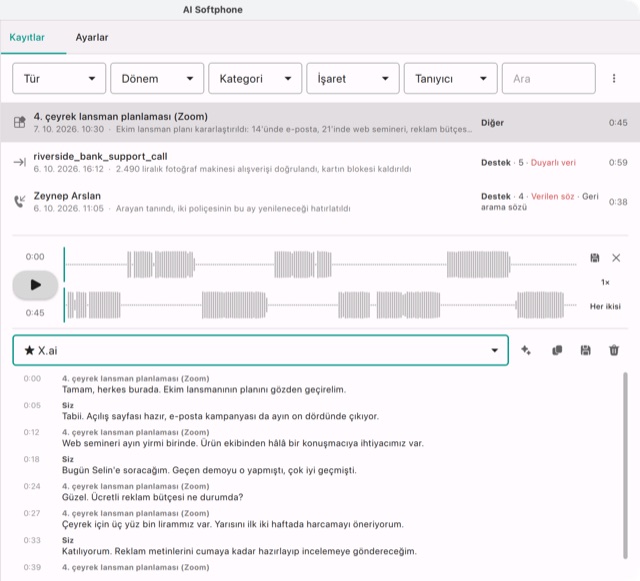
Task: Expand the İşaret filter dropdown
Action: (x=353, y=78)
